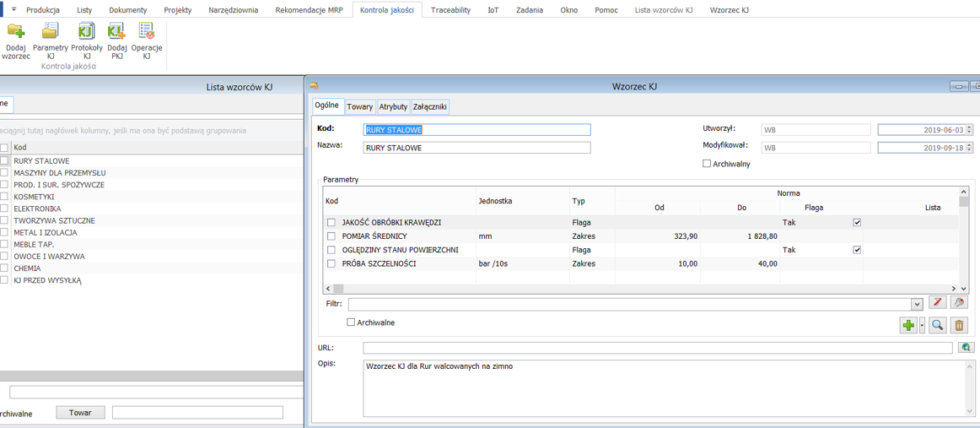Open URL with the globe icon

point(967,347)
